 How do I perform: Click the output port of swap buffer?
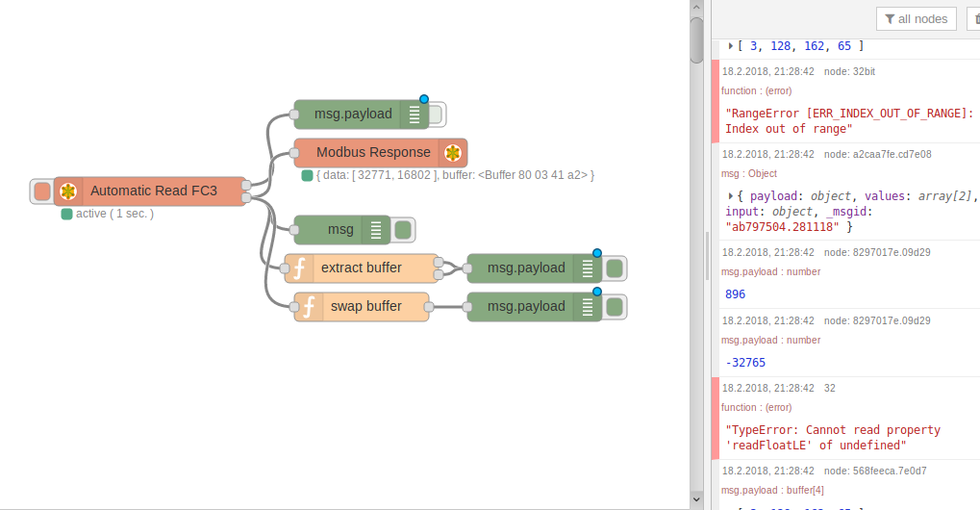(428, 307)
